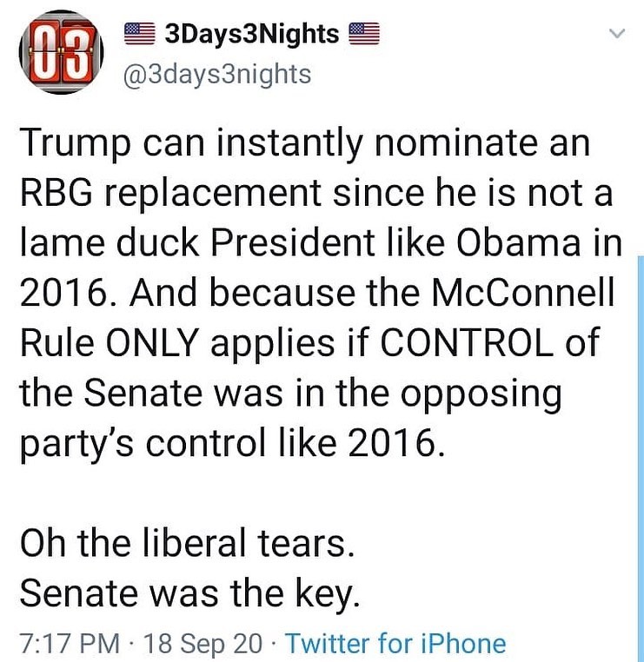
Task: Click the 18 Sep 20 date
Action: pos(202,644)
